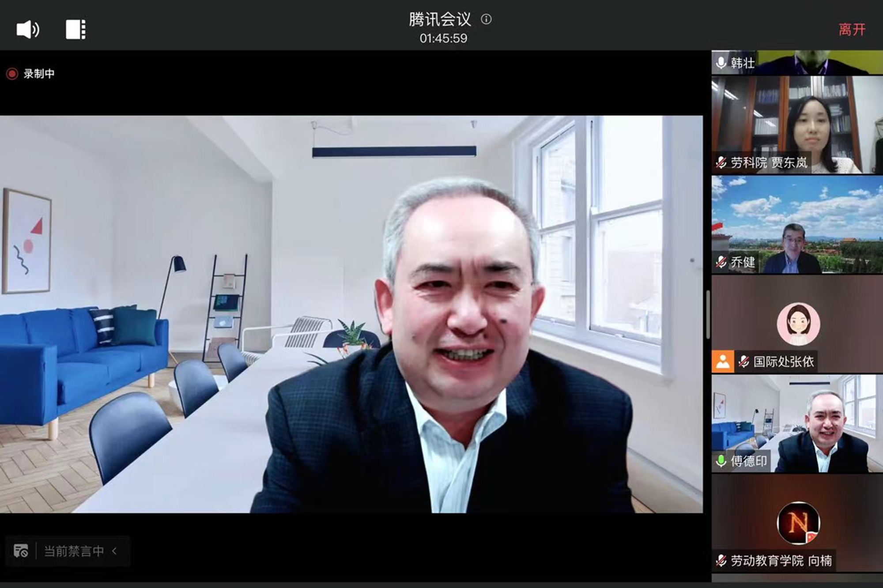Click the orange host badge on 国际处张依

[x=723, y=362]
